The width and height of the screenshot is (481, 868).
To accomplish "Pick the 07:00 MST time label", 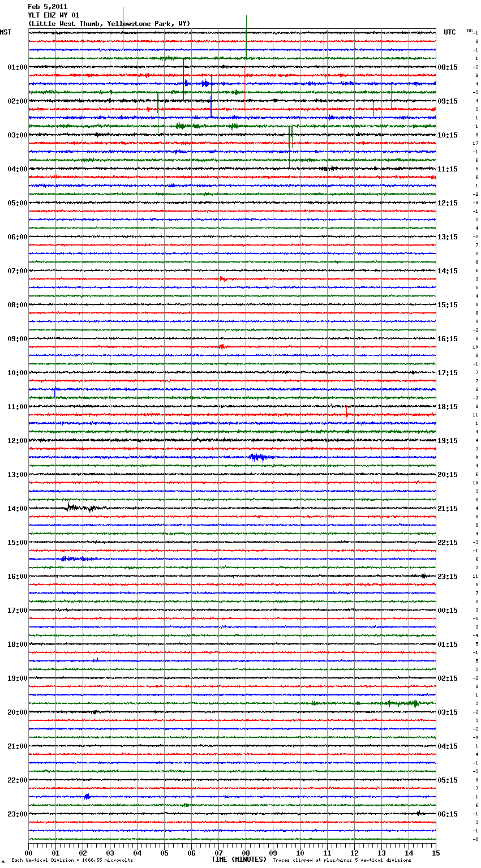I will click(x=18, y=271).
